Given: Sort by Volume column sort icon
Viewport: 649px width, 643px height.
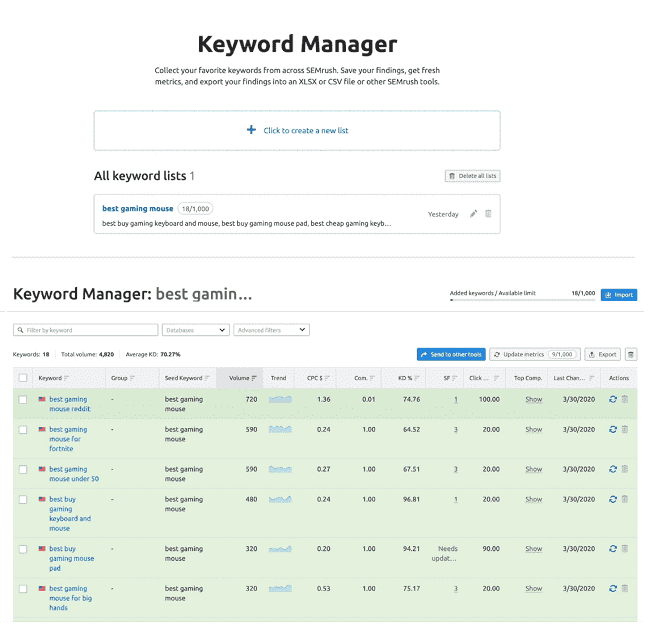Looking at the screenshot, I should click(254, 378).
